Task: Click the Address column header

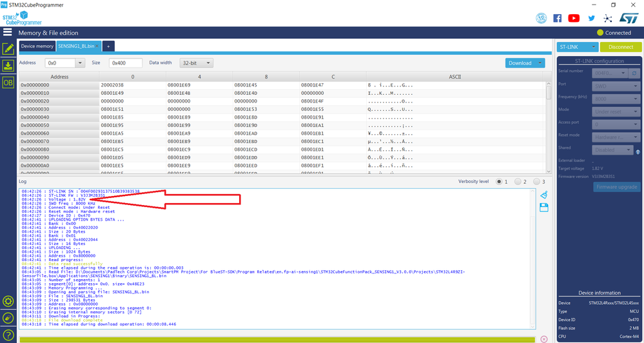Action: 59,77
